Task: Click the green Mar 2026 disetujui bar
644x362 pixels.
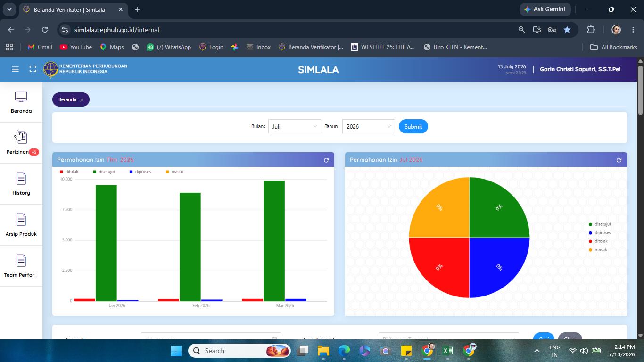Action: 274,241
